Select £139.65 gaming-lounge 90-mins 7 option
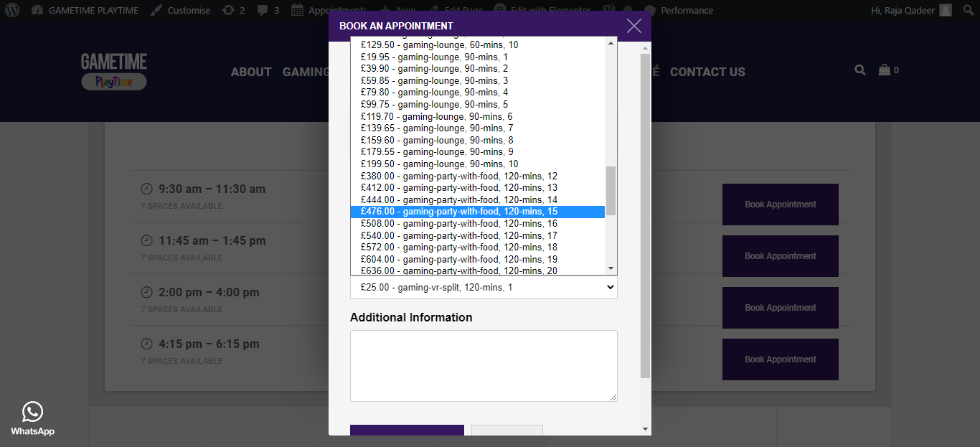The image size is (980, 447). [477, 128]
